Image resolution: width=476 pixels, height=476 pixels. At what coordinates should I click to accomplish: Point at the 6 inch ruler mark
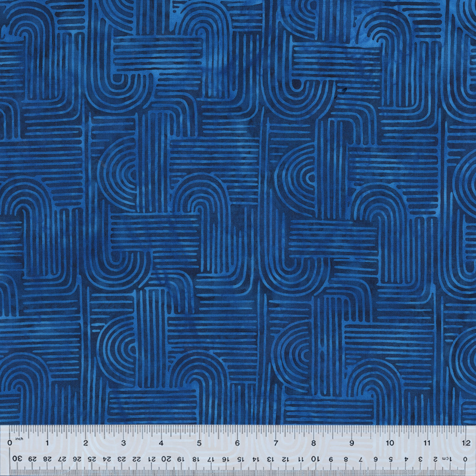click(x=237, y=443)
